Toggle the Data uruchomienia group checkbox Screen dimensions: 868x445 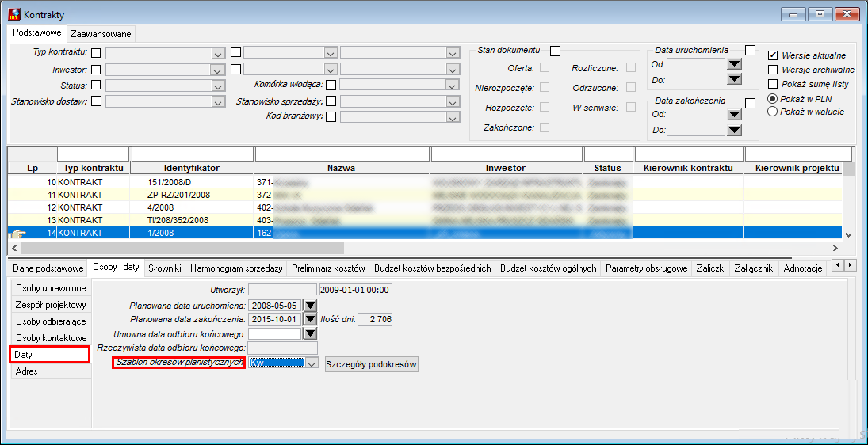click(x=750, y=51)
